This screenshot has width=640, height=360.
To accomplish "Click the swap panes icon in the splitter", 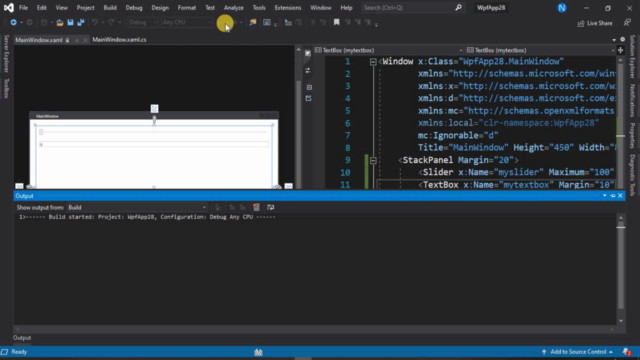I will tap(308, 71).
